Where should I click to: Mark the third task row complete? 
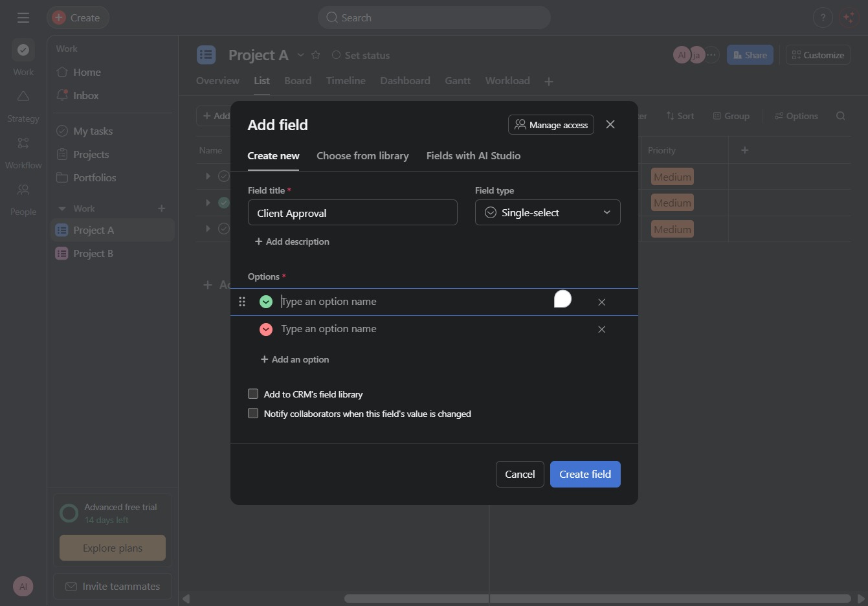[x=224, y=229]
